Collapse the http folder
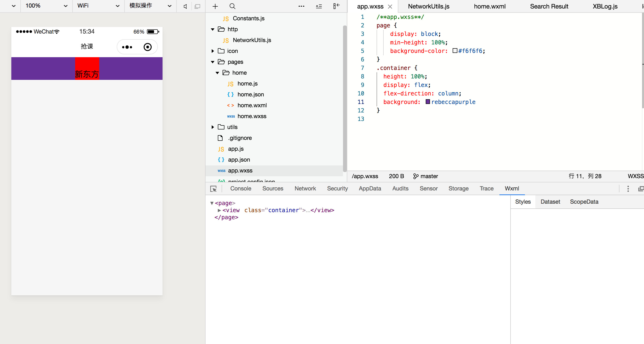This screenshot has width=644, height=344. pyautogui.click(x=212, y=30)
